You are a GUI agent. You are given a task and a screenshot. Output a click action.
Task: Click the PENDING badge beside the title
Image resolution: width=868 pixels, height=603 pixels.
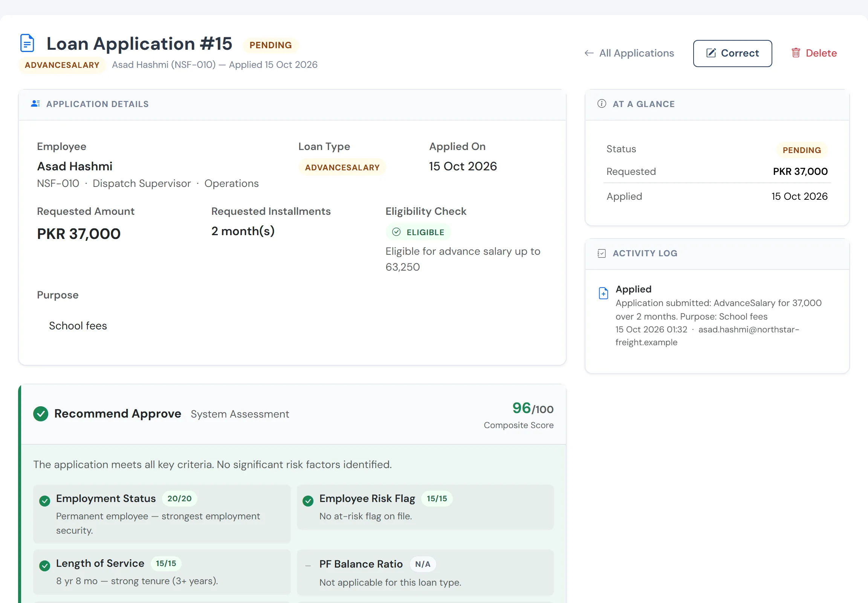270,45
